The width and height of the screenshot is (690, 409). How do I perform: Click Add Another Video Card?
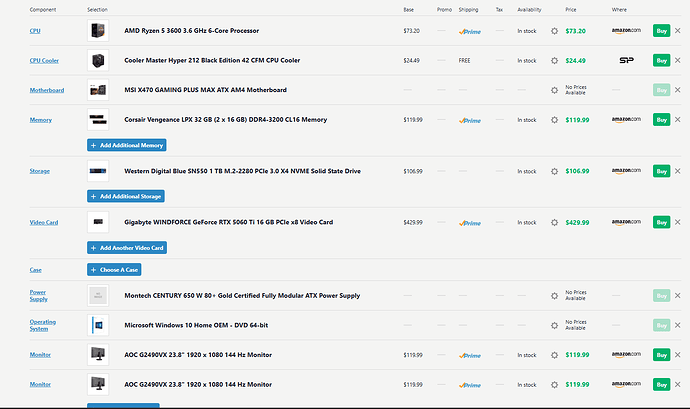(126, 247)
